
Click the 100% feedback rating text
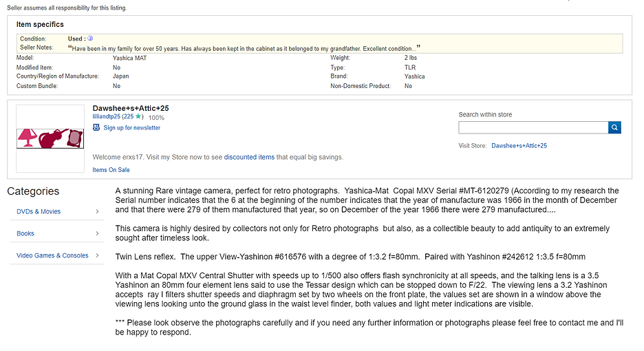pyautogui.click(x=156, y=118)
